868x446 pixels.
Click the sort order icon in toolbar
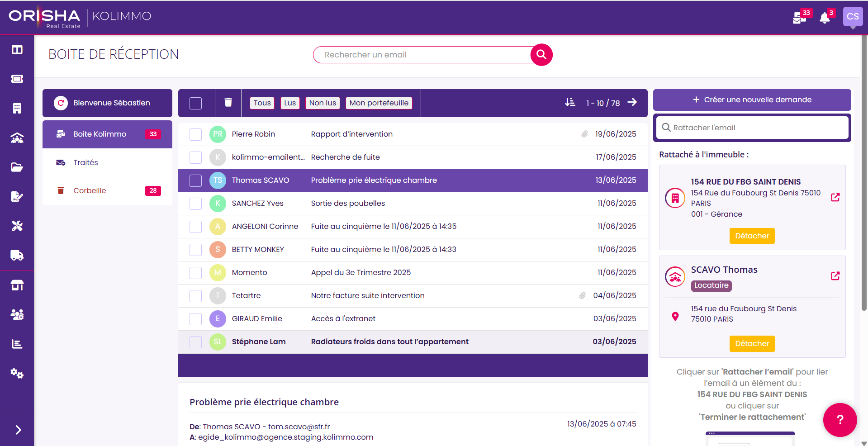[x=570, y=103]
